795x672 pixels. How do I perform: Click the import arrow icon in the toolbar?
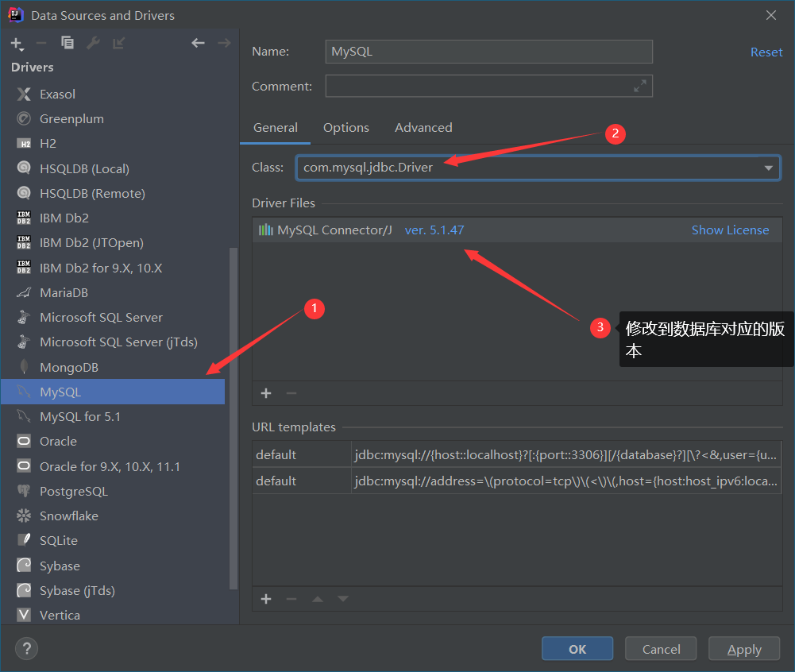[118, 43]
